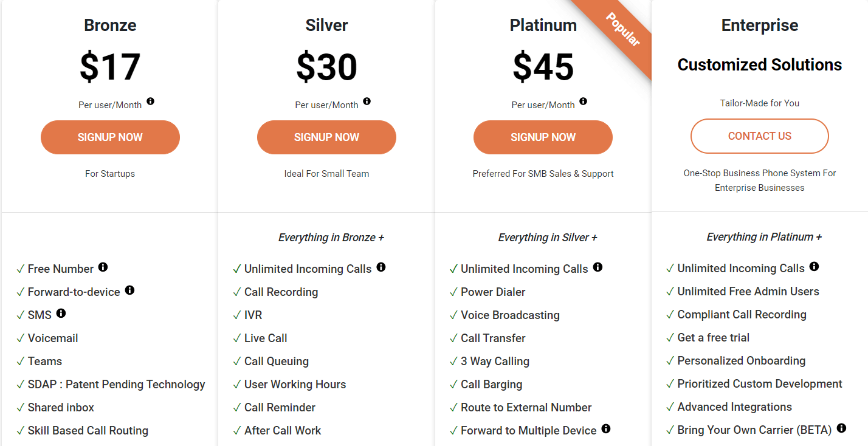
Task: Open info icon for Bring Your Own Carrier
Action: tap(841, 428)
